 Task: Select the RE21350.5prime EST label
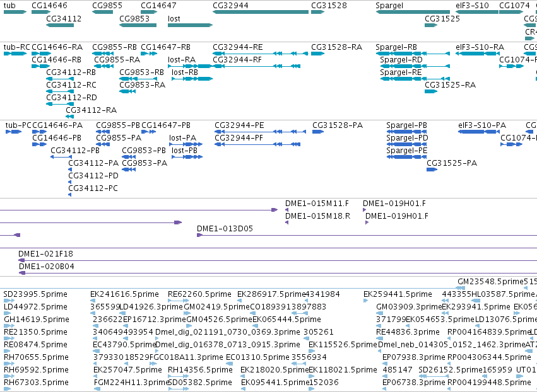[35, 333]
